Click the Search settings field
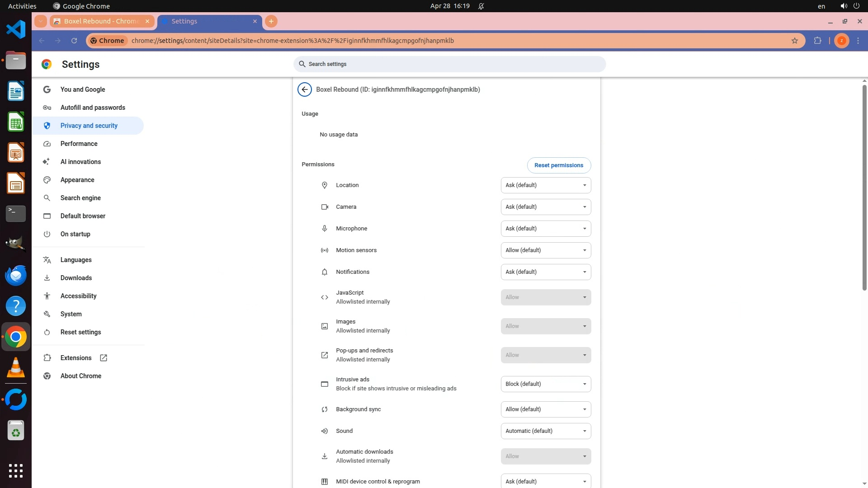The image size is (868, 488). pyautogui.click(x=449, y=64)
